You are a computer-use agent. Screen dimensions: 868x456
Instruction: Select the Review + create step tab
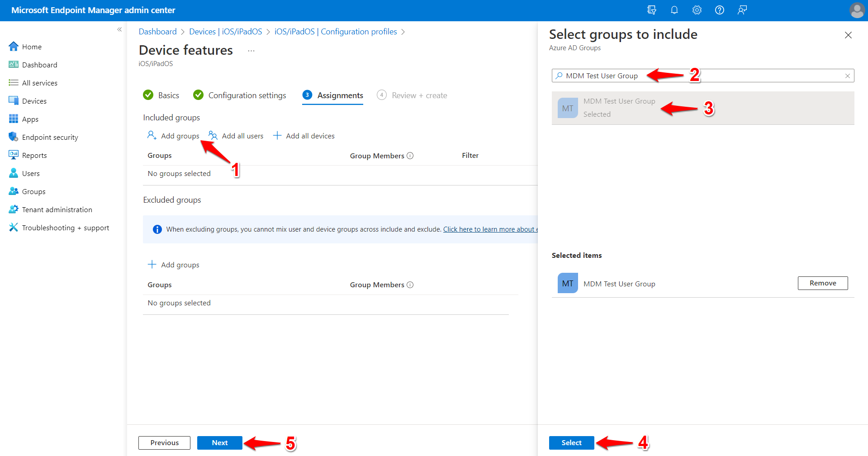[x=412, y=95]
